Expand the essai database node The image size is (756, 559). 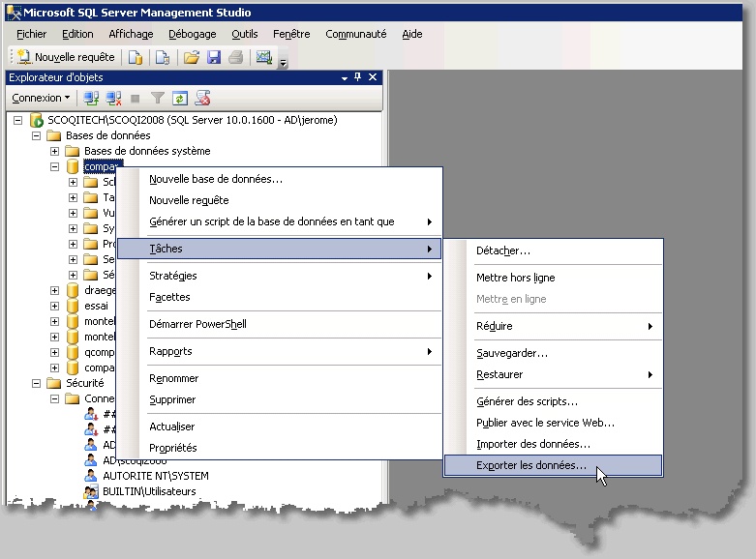pos(54,306)
